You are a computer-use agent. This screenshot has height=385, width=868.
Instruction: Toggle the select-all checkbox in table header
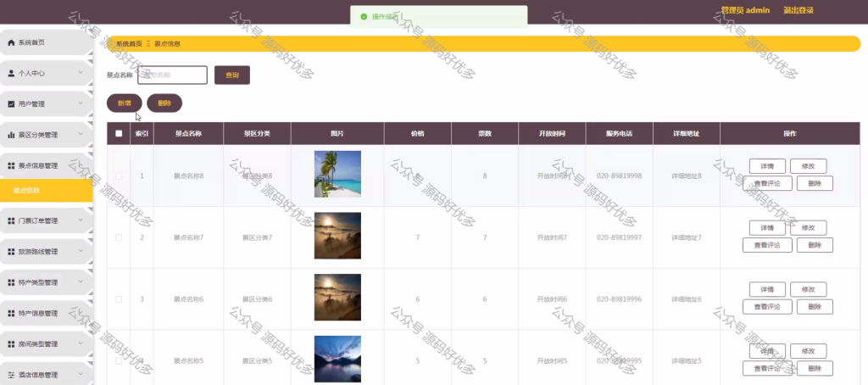click(x=119, y=133)
